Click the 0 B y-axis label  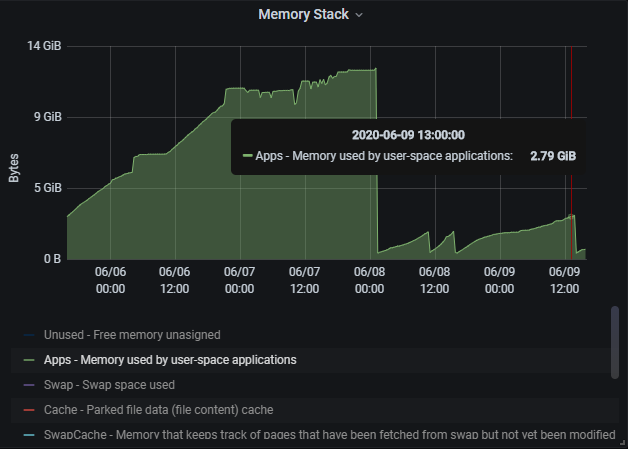[x=52, y=259]
